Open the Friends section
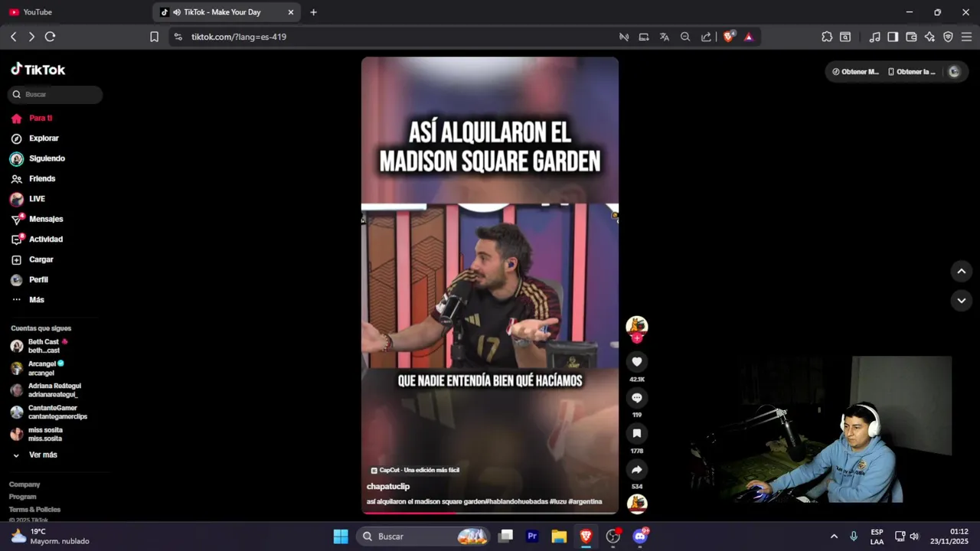 coord(33,178)
